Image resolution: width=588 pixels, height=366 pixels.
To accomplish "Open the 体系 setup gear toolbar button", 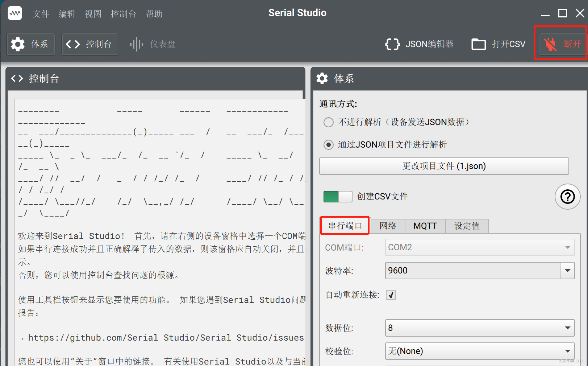I will click(31, 44).
